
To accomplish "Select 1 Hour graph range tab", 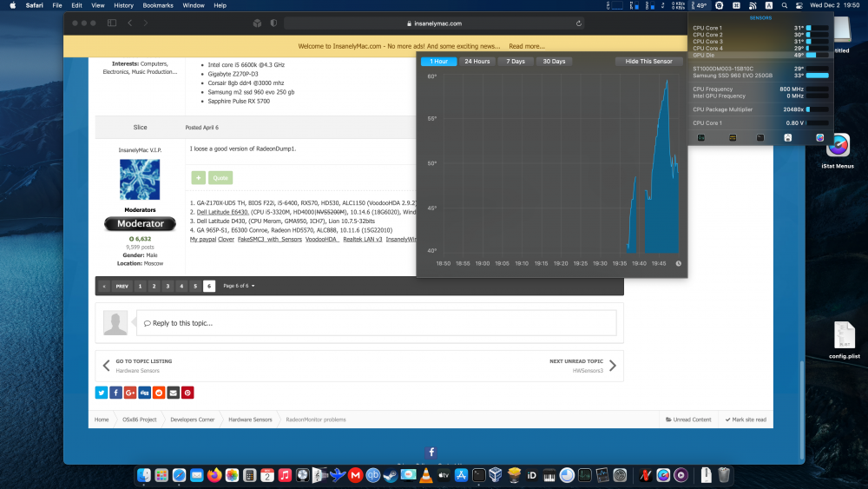I will point(439,62).
